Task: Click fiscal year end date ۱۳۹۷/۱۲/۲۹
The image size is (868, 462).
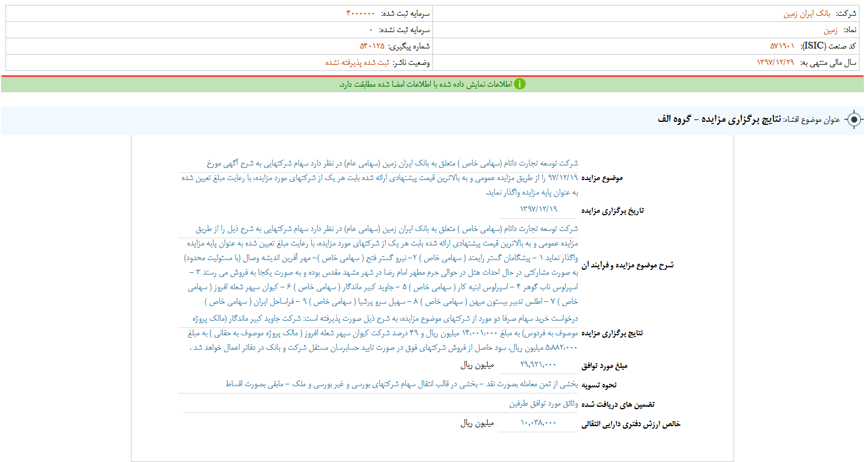Action: pos(775,62)
